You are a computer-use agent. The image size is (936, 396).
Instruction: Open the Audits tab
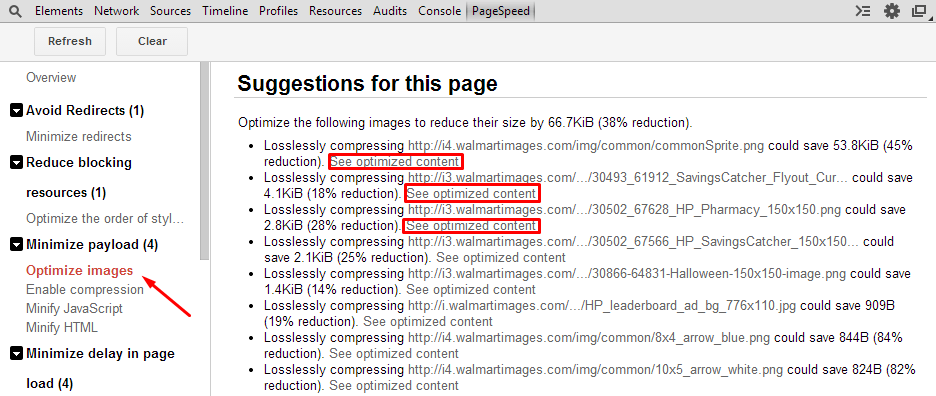(390, 11)
